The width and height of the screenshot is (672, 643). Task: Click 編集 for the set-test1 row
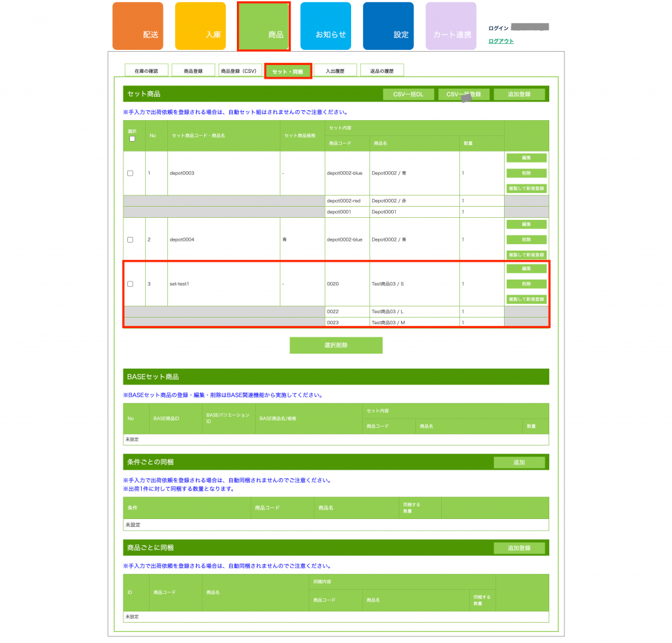pyautogui.click(x=526, y=269)
